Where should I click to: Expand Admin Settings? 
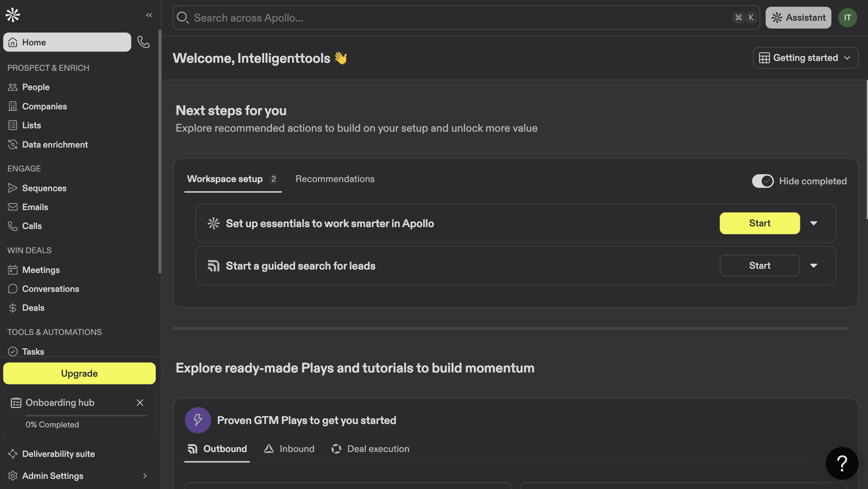[x=144, y=476]
